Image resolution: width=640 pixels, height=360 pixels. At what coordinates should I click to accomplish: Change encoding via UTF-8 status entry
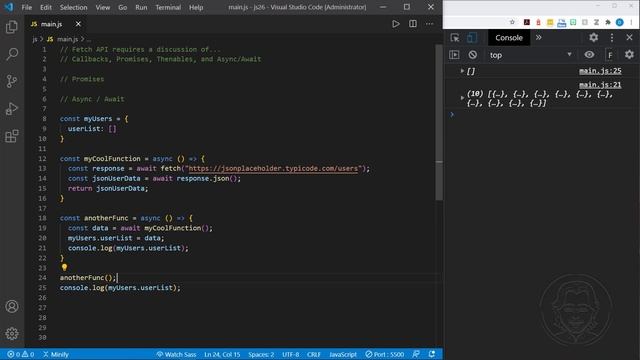point(291,354)
